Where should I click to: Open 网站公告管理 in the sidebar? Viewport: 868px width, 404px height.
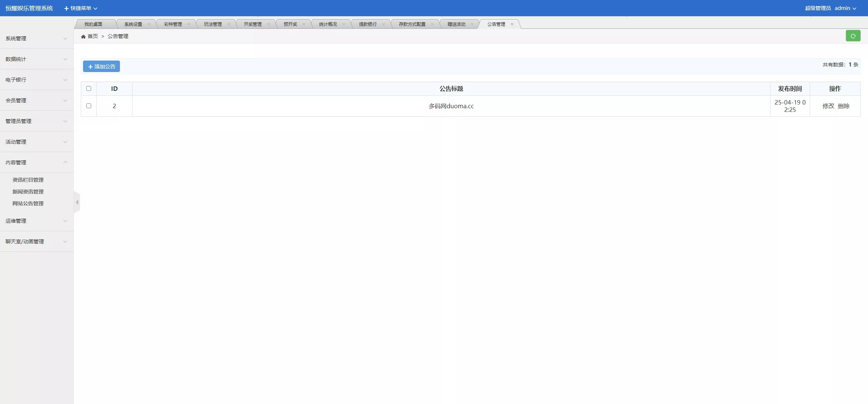(28, 203)
